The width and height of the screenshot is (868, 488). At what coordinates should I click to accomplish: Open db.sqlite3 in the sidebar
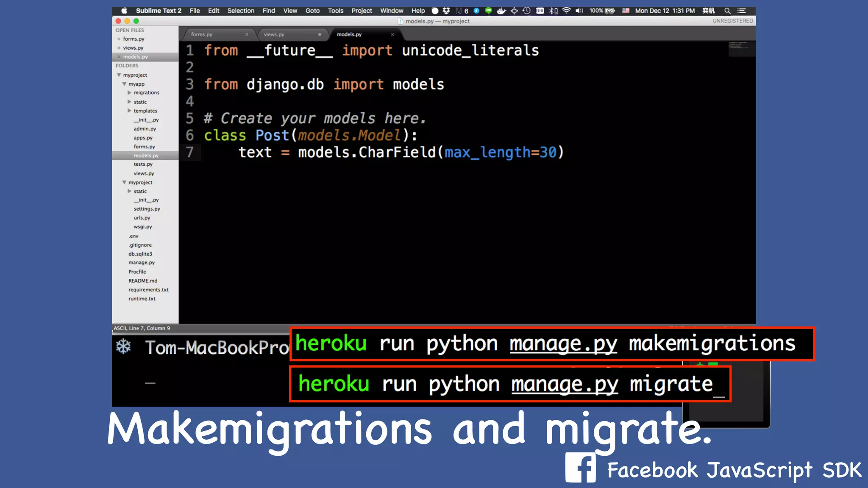[x=140, y=254]
